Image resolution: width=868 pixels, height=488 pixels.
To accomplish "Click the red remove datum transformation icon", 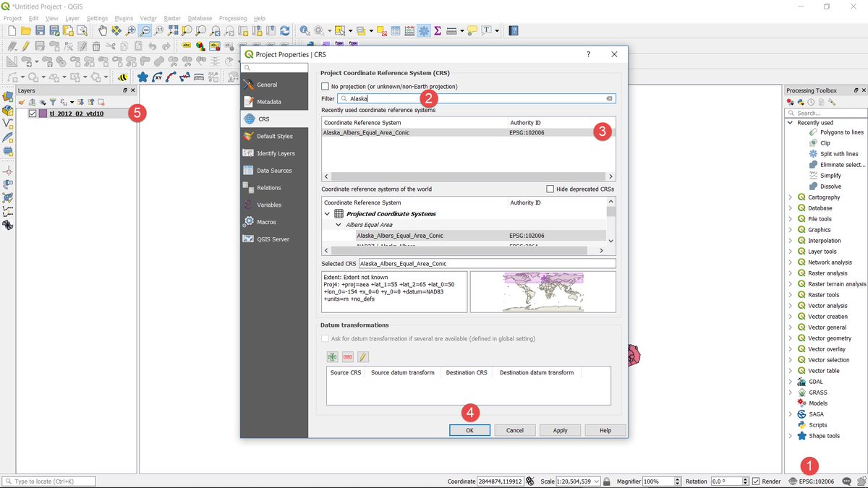I will pyautogui.click(x=348, y=356).
